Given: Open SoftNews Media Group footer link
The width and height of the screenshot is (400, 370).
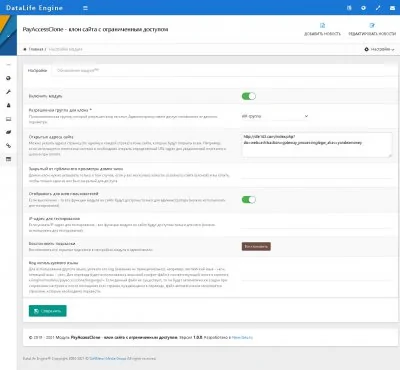Looking at the screenshot, I should (107, 359).
